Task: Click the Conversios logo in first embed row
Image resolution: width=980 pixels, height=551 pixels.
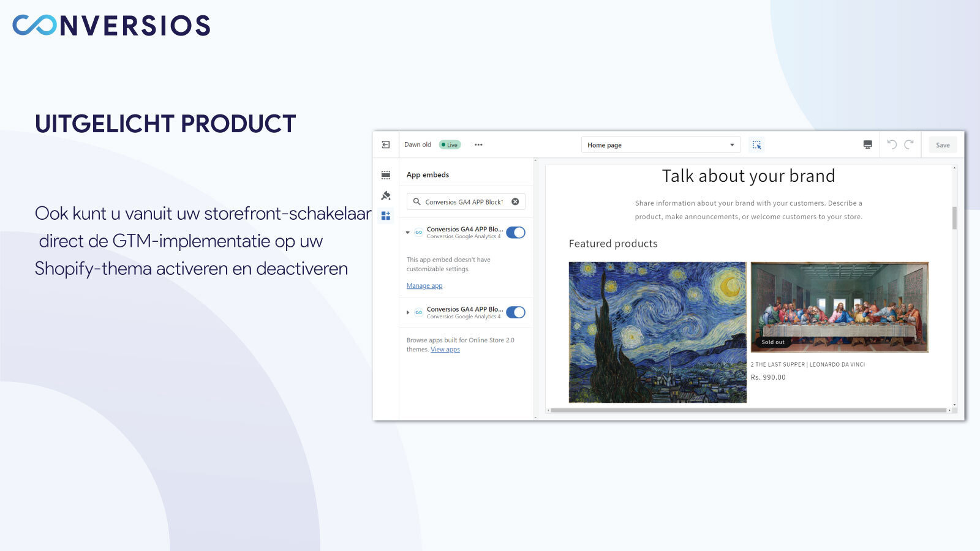Action: click(x=419, y=233)
